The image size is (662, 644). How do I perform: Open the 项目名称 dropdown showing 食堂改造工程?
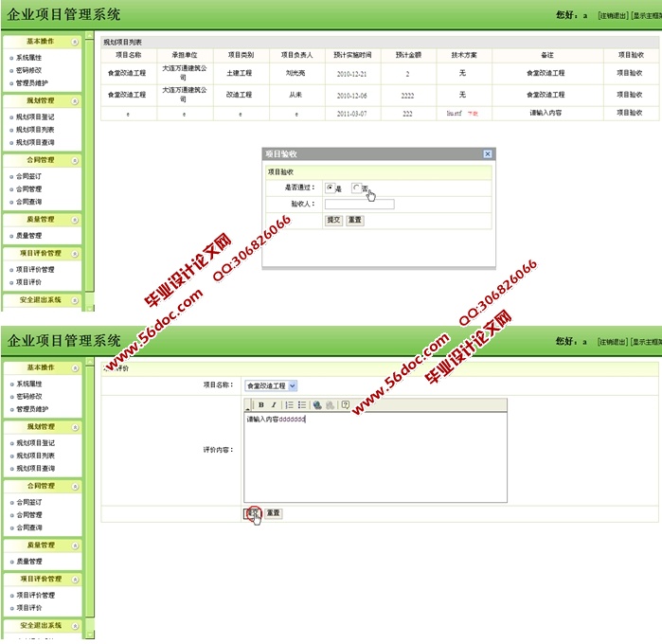point(271,385)
